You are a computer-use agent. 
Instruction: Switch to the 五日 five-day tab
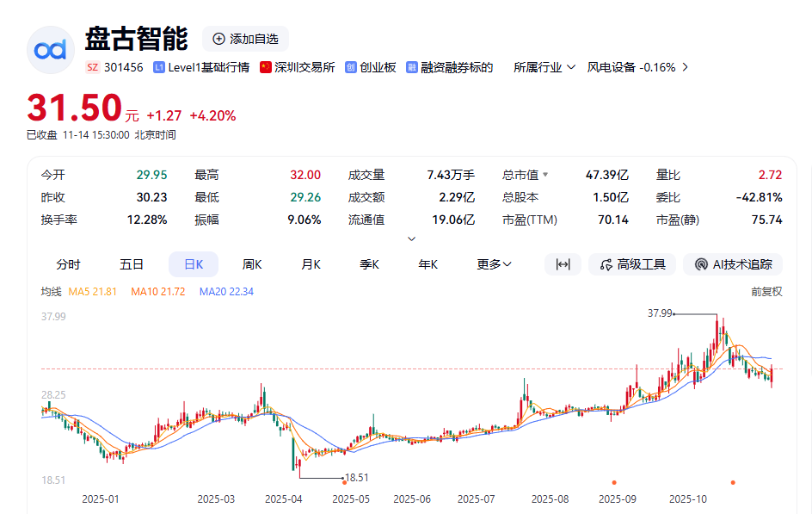click(x=132, y=264)
